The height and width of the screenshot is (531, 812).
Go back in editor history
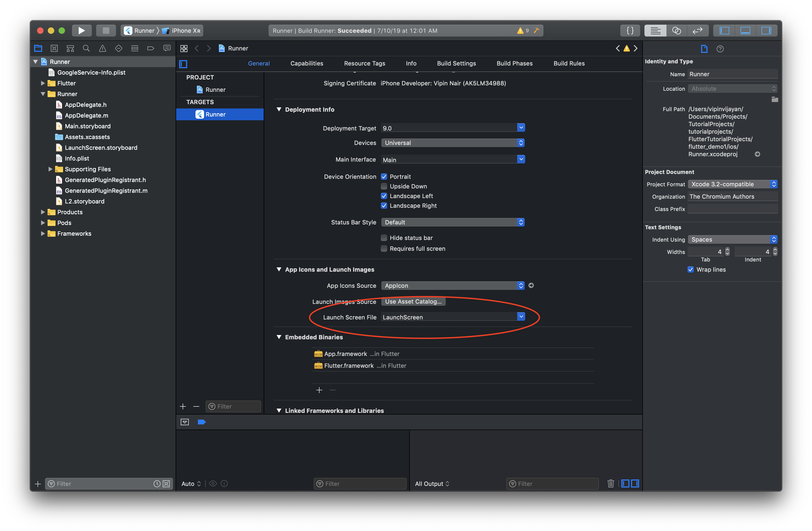tap(197, 48)
